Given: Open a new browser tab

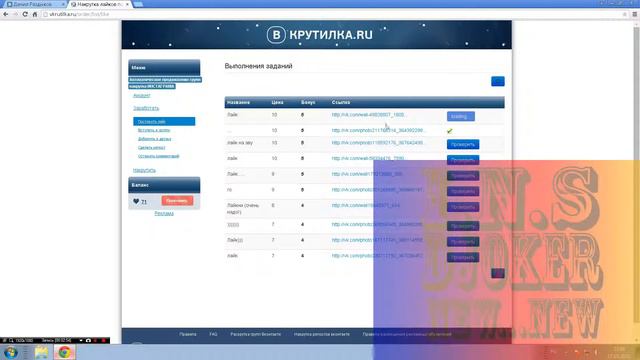Looking at the screenshot, I should [x=138, y=4].
